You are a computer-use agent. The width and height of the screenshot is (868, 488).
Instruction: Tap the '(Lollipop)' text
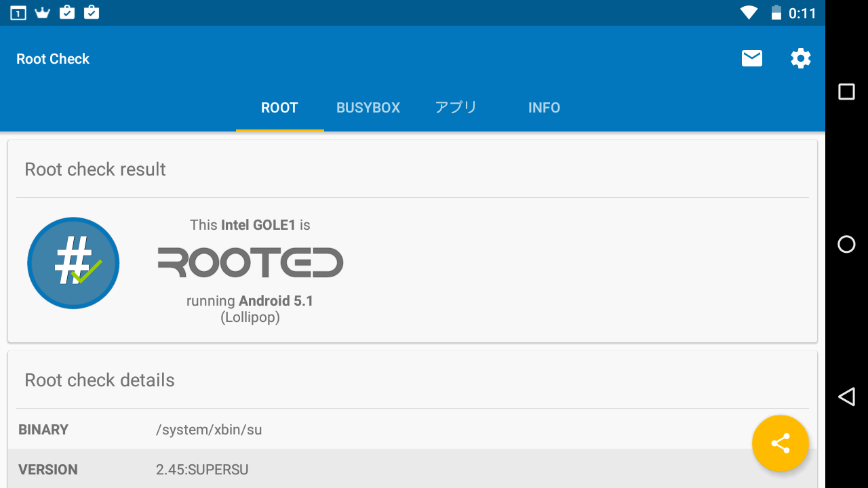coord(250,317)
